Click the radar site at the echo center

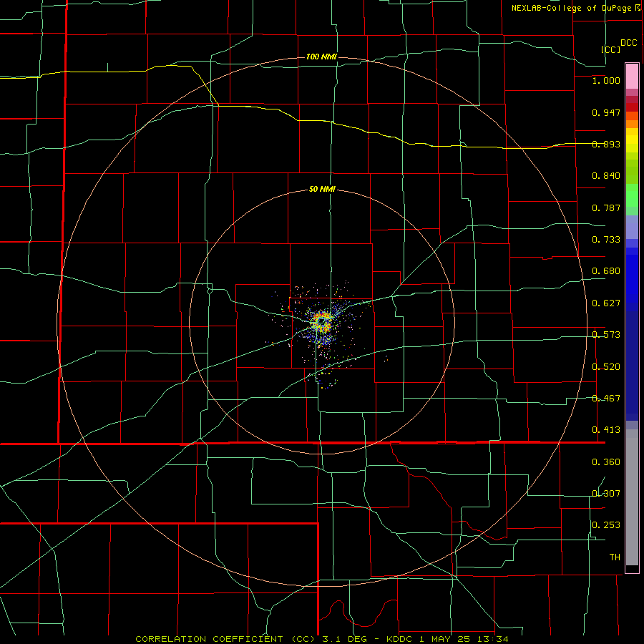(323, 321)
